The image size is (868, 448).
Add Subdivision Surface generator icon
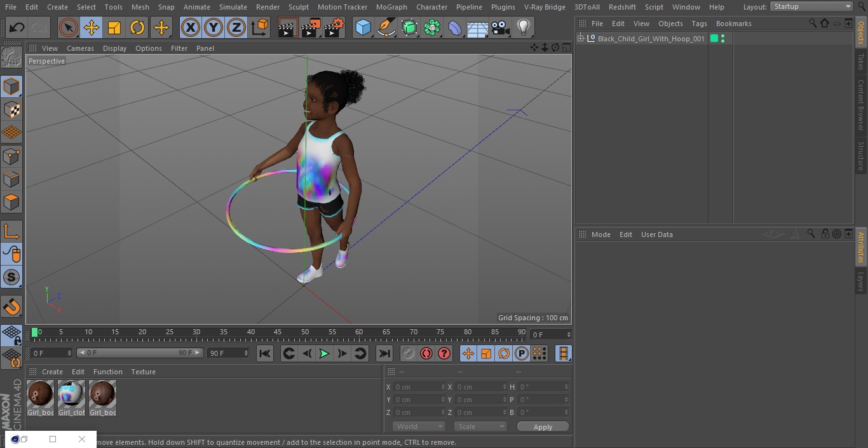(409, 28)
